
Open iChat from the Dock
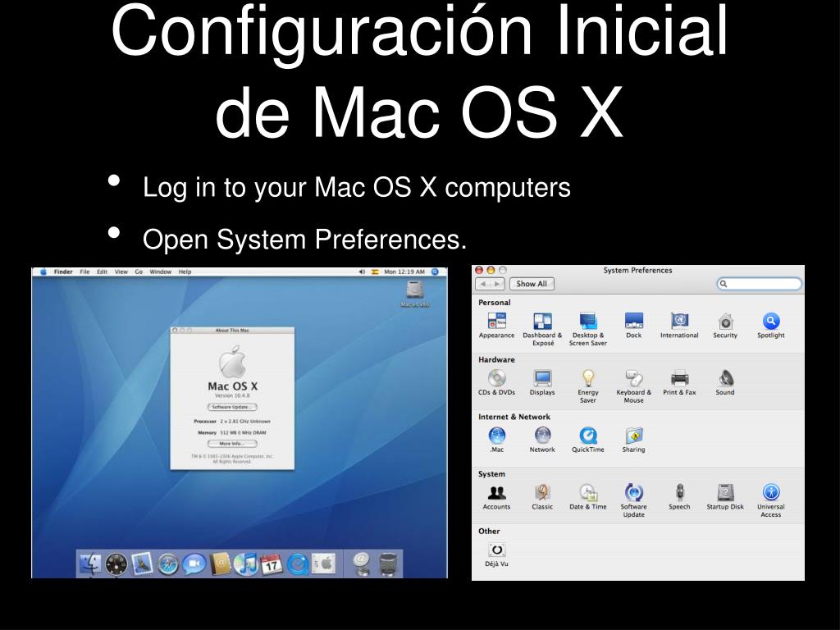pos(194,564)
